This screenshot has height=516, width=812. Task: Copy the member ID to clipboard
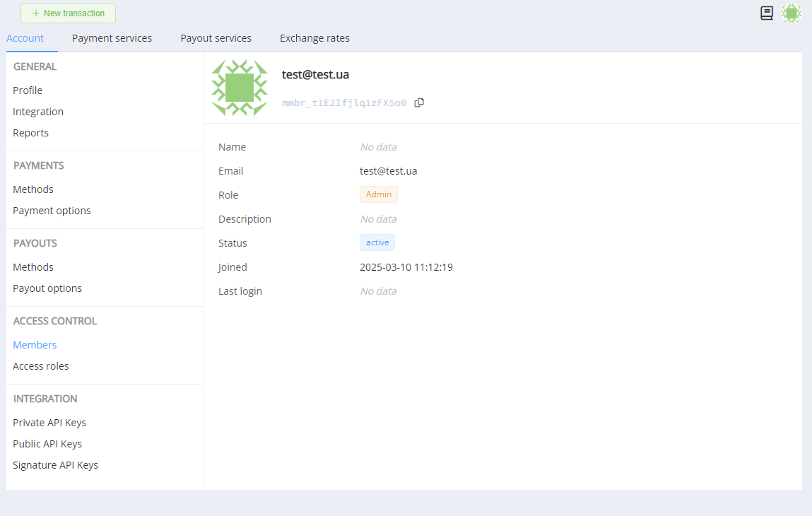pyautogui.click(x=419, y=102)
